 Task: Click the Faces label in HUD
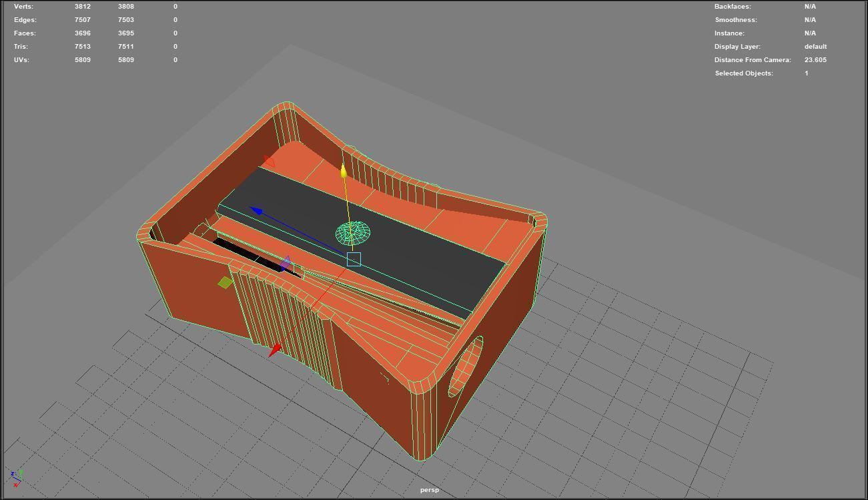pos(25,33)
